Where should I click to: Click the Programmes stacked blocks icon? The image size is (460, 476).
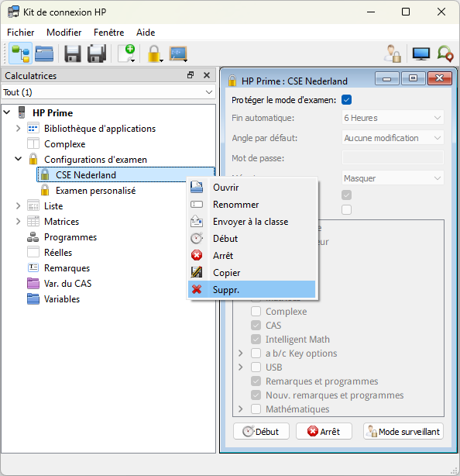(33, 237)
